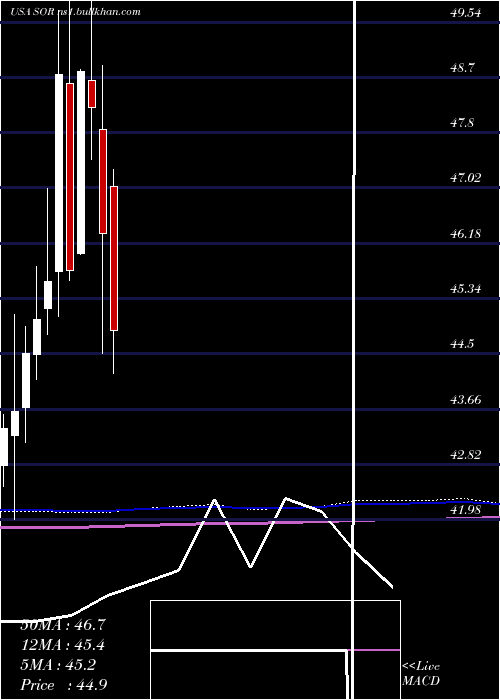
Task: Click the 12MA : 45.4 readout
Action: point(63,645)
